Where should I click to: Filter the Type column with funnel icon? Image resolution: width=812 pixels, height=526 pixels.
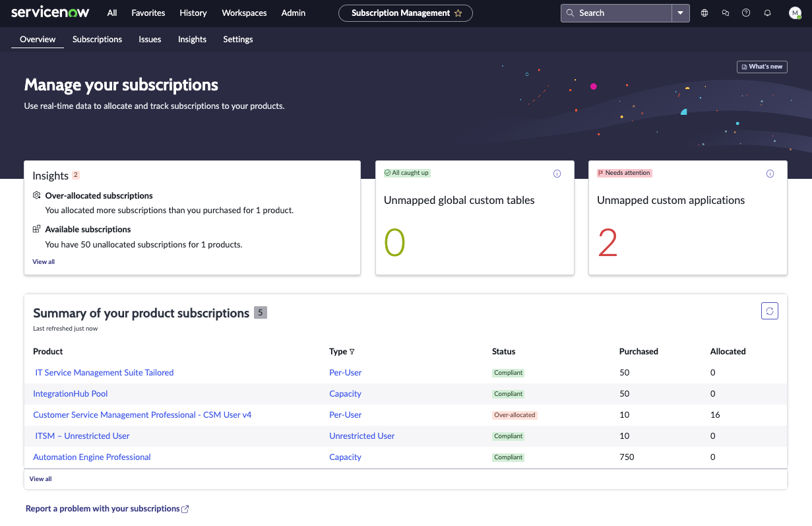[352, 352]
